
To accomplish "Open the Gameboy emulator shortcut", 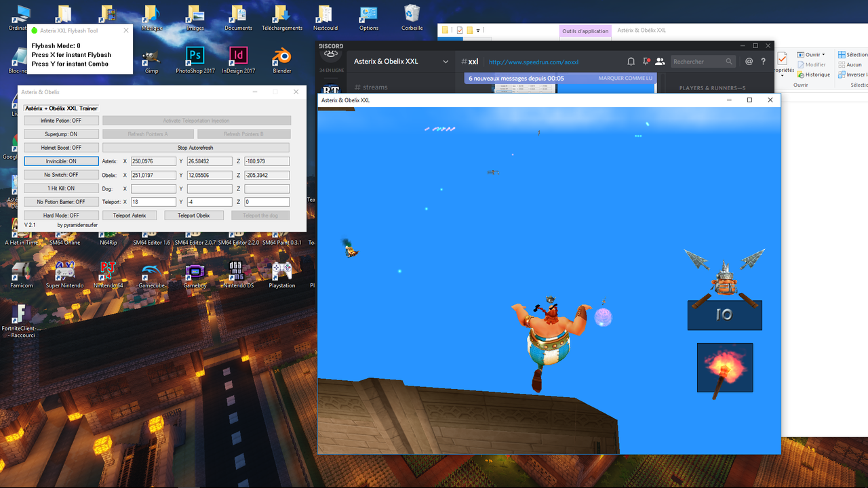I will pos(195,275).
